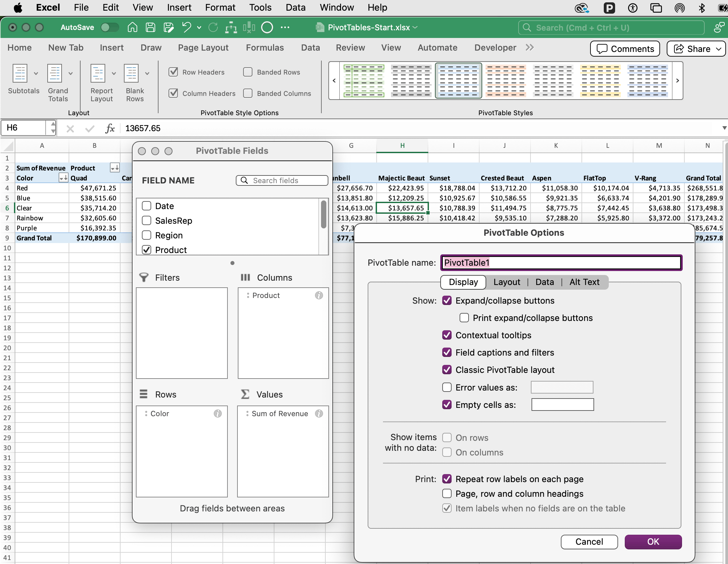Open the Insert ribbon tab

pos(112,48)
